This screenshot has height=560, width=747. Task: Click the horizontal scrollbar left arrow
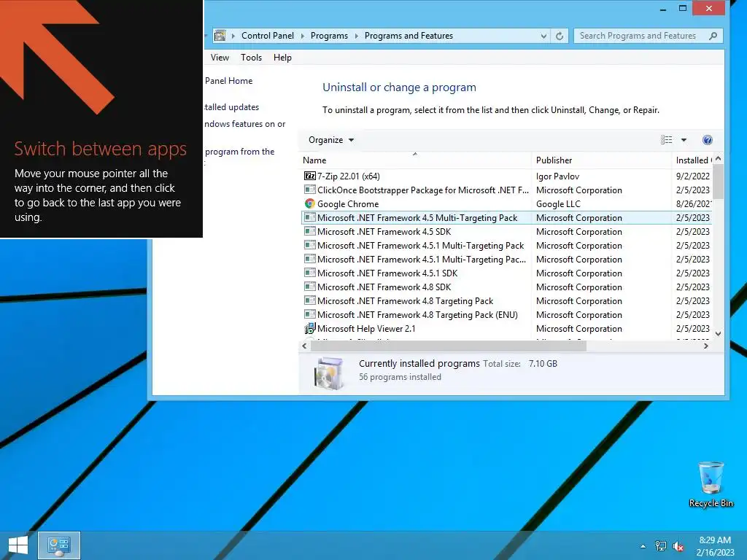pyautogui.click(x=305, y=346)
